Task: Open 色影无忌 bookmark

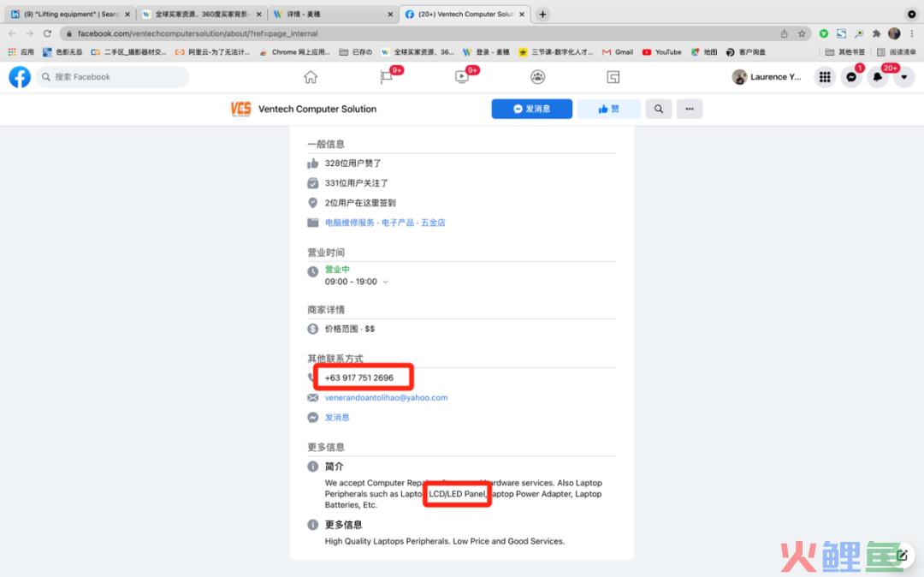Action: pyautogui.click(x=62, y=52)
